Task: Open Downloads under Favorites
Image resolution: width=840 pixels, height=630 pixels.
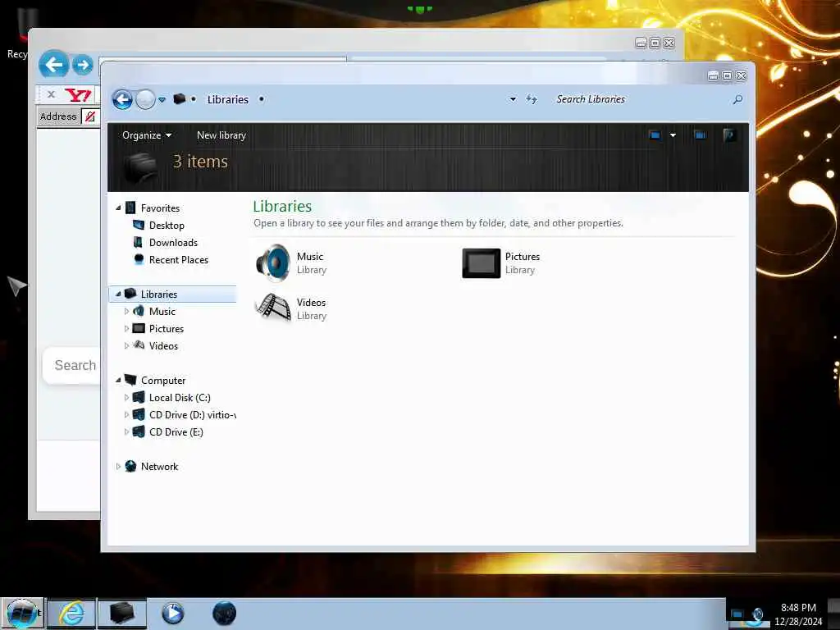Action: [173, 243]
